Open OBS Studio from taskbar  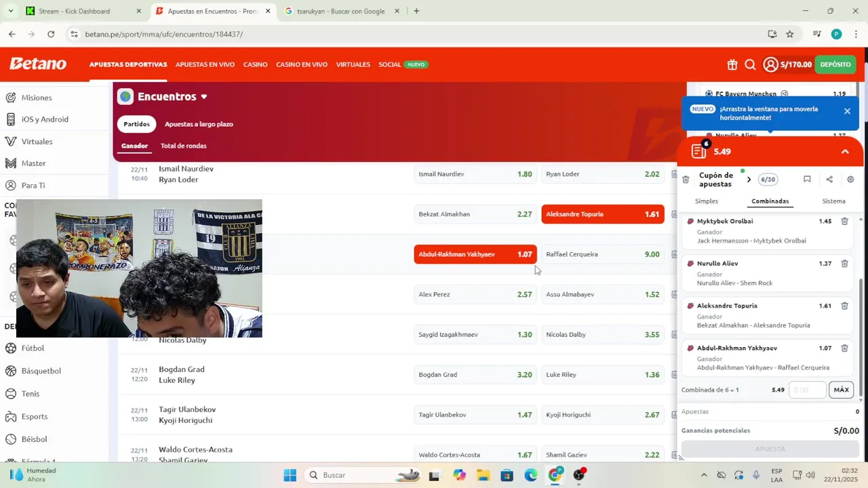(578, 475)
